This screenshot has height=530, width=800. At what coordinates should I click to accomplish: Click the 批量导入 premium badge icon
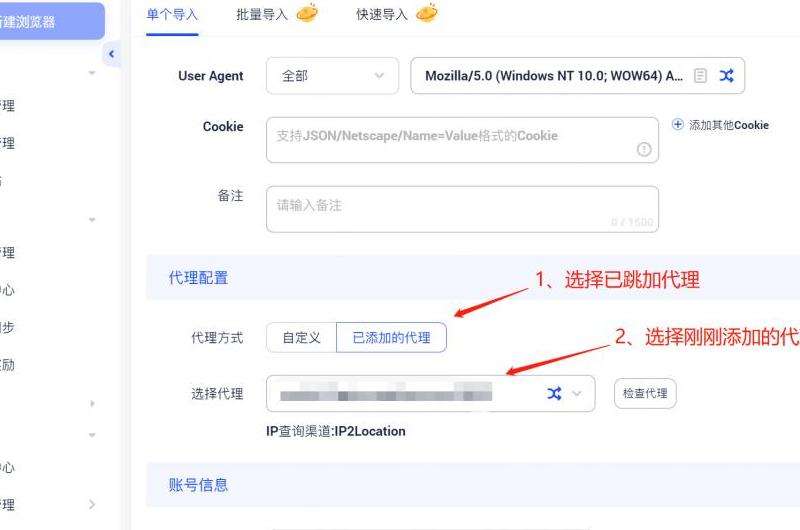click(307, 13)
